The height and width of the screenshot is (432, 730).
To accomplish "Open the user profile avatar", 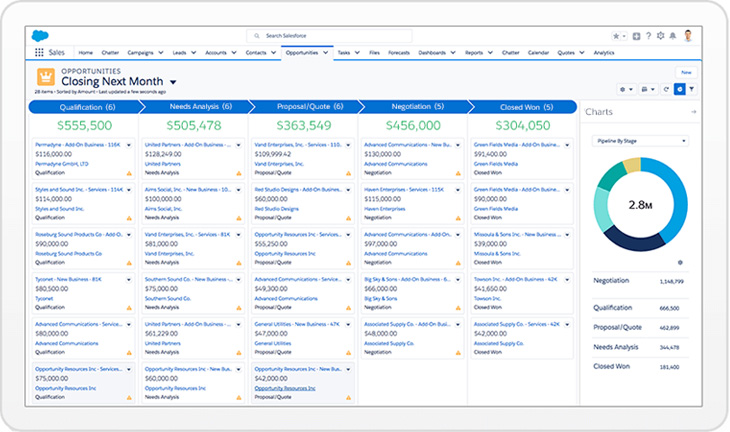I will pyautogui.click(x=688, y=35).
